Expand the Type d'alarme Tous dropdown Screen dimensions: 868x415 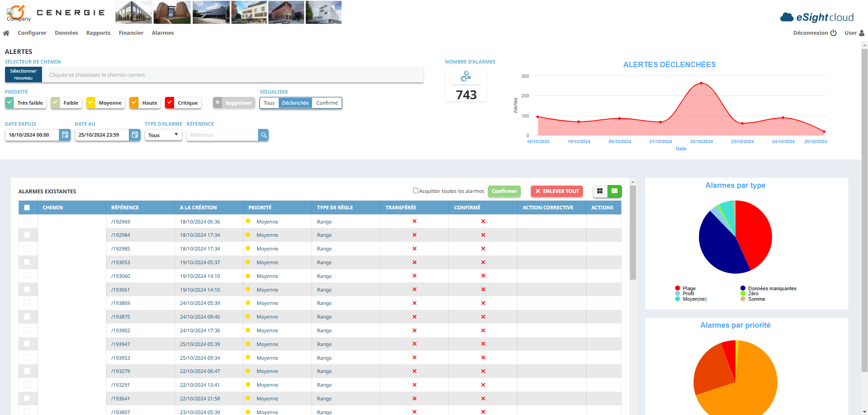pos(164,135)
